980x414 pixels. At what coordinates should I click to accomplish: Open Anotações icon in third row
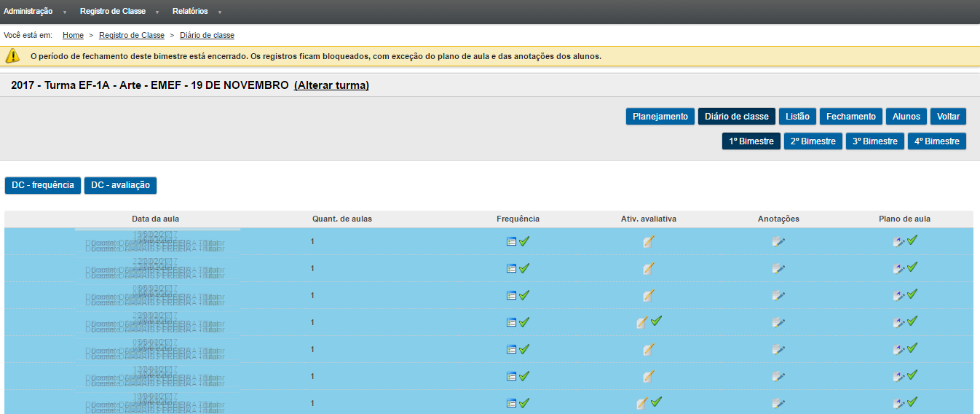[778, 295]
